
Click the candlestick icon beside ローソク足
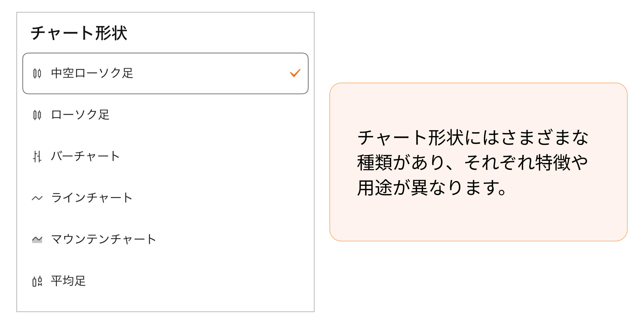pos(37,115)
